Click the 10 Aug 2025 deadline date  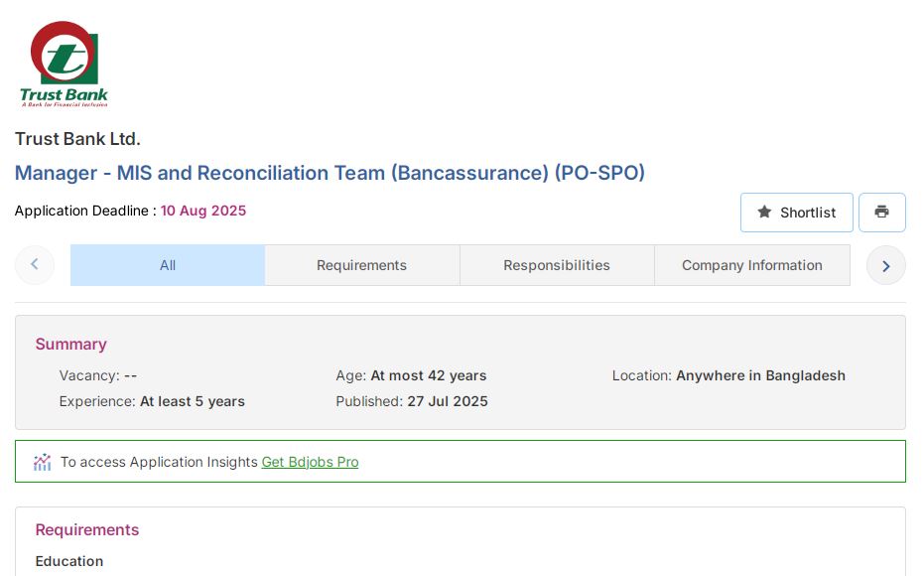pyautogui.click(x=203, y=211)
